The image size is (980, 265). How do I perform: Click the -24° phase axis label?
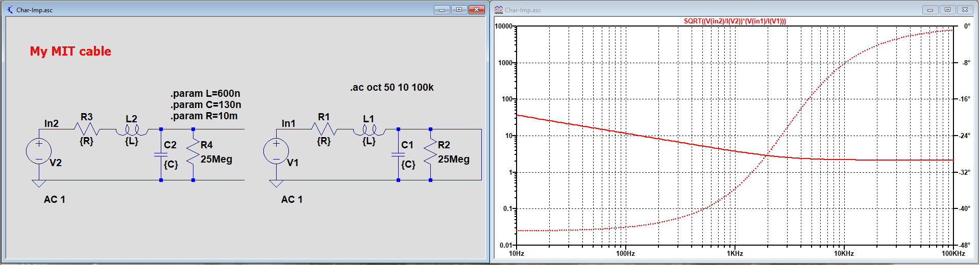pos(965,136)
